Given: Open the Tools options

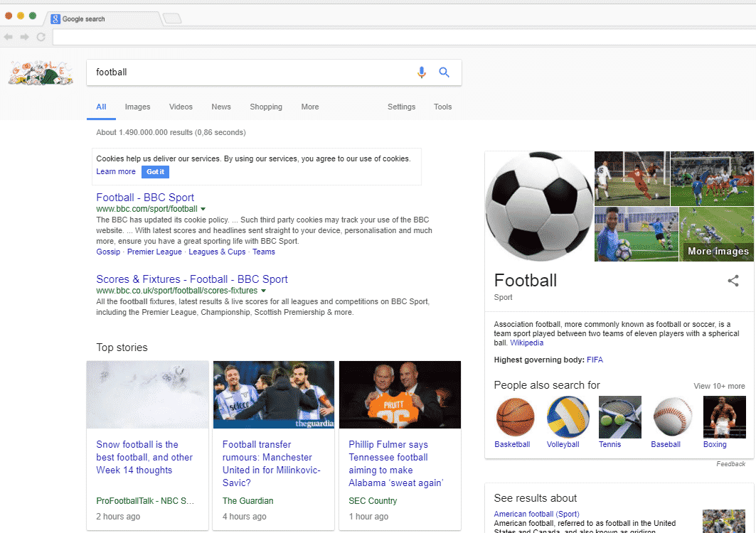Looking at the screenshot, I should 442,107.
